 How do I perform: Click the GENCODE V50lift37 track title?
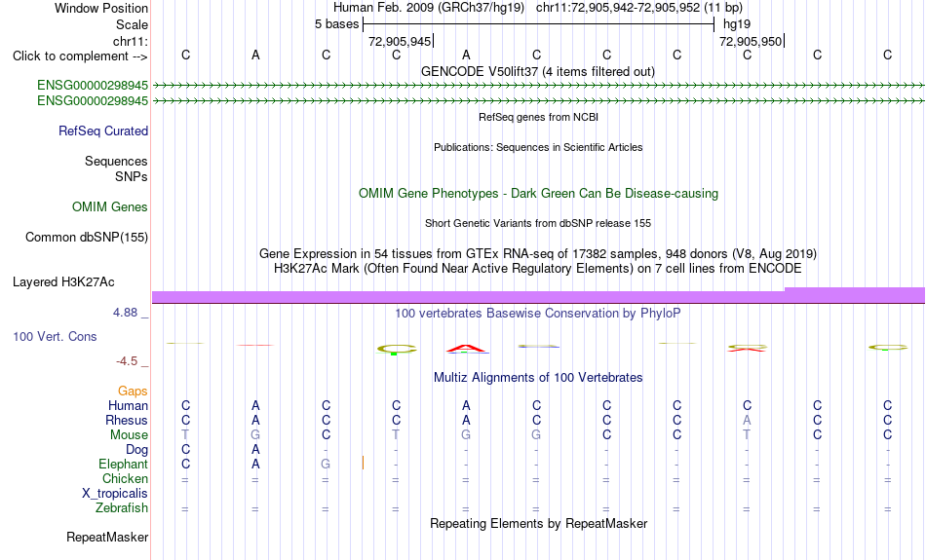click(x=538, y=72)
